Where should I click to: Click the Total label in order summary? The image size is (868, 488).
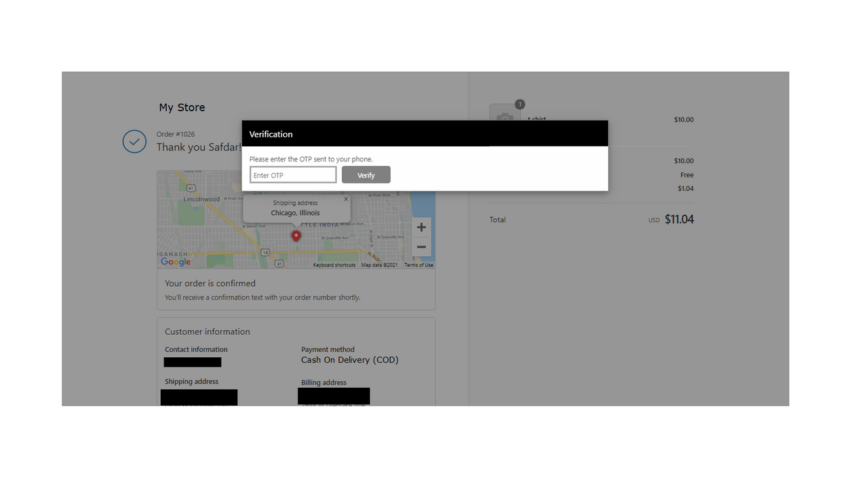498,220
